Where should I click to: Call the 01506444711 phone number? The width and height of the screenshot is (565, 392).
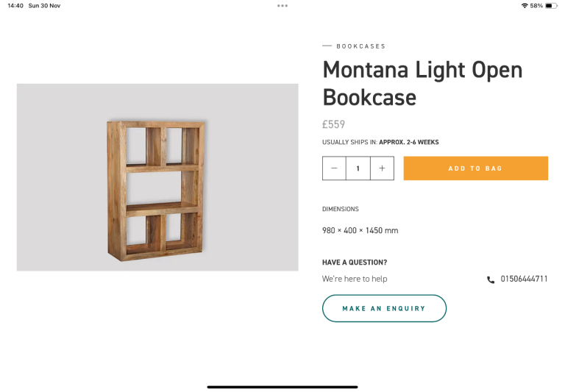coord(524,279)
